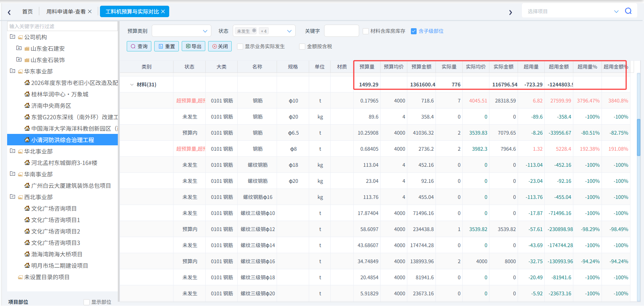
Task: Click the folder icon next to 山东金石建安
Action: point(27,49)
